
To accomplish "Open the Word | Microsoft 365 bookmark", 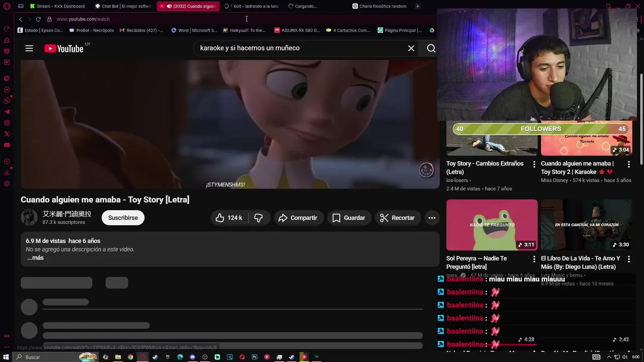I will pyautogui.click(x=194, y=30).
